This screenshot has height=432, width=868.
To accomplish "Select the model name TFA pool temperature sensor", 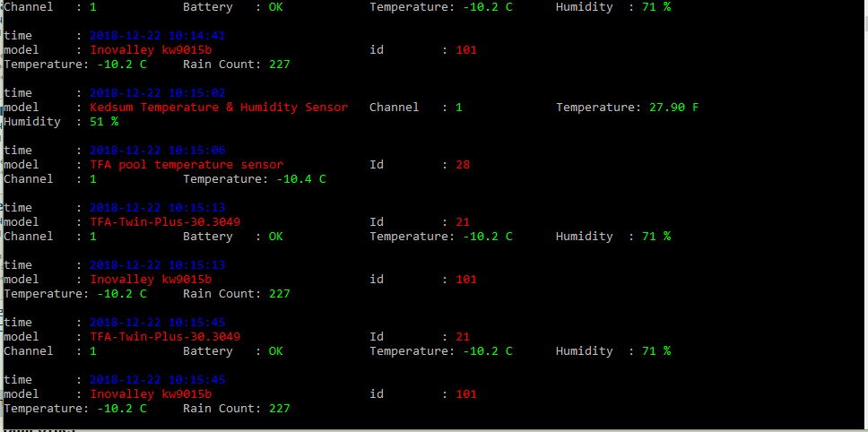I will click(x=187, y=165).
